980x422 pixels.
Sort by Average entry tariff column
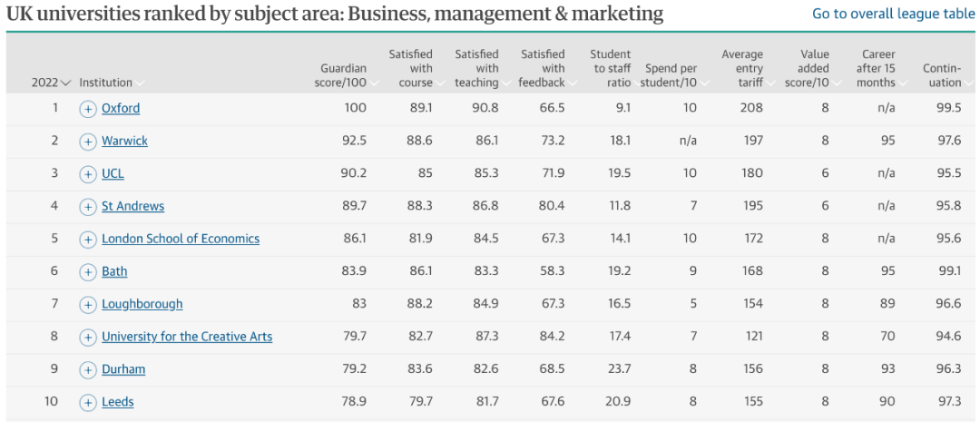[x=742, y=68]
